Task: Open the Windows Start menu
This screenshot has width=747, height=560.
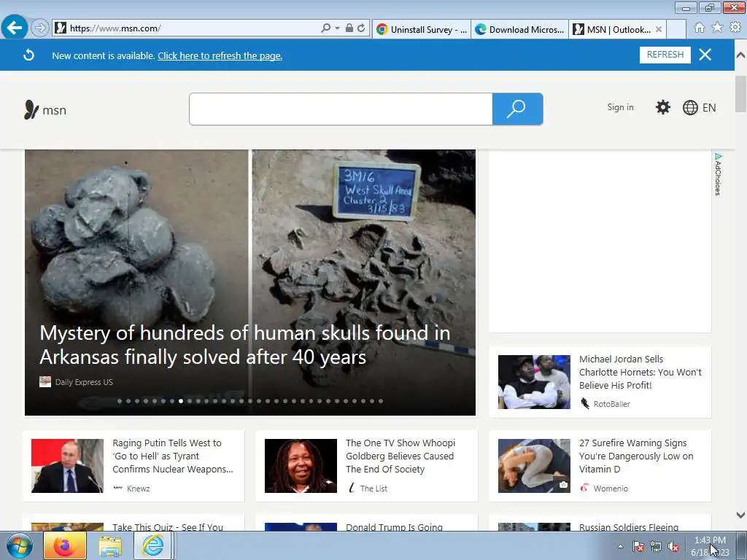Action: tap(19, 545)
